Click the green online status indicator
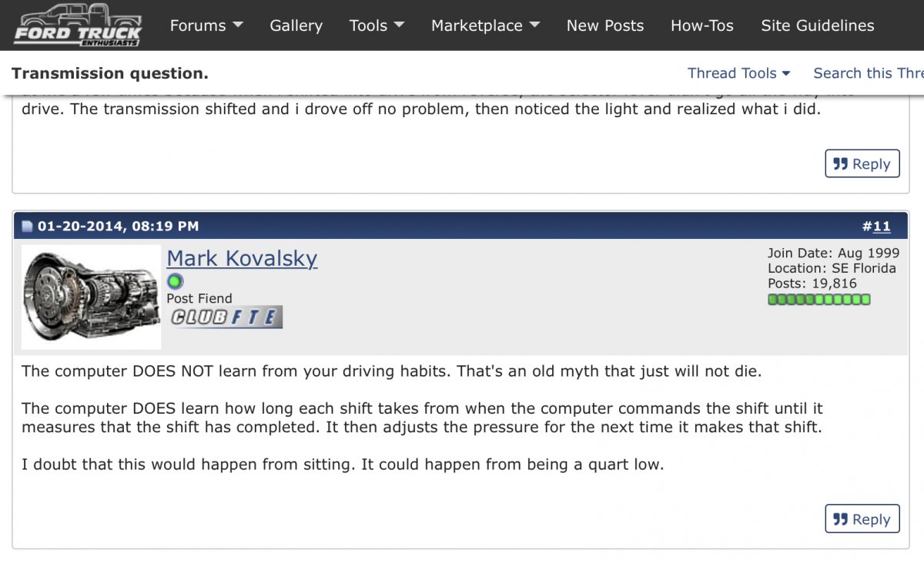The height and width of the screenshot is (564, 924). [176, 281]
